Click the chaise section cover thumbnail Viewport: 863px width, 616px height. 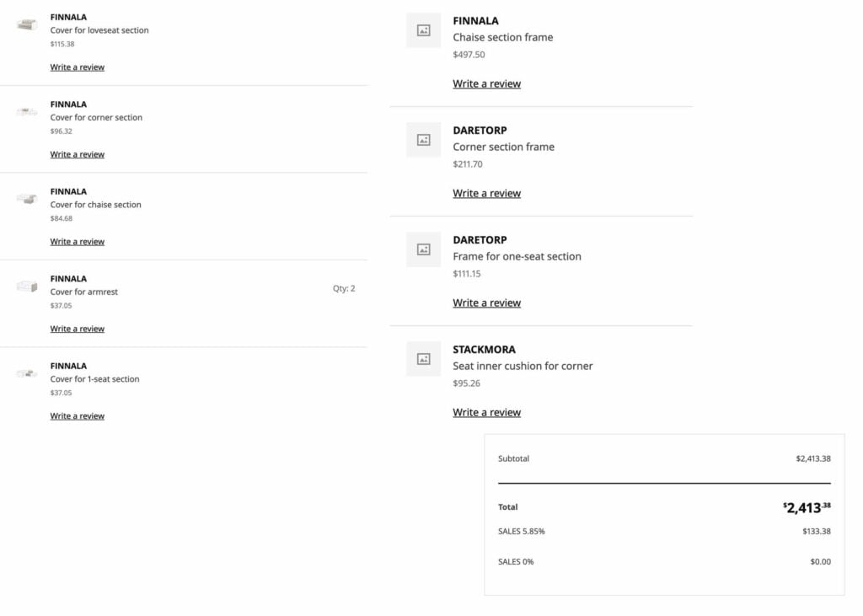click(x=27, y=199)
